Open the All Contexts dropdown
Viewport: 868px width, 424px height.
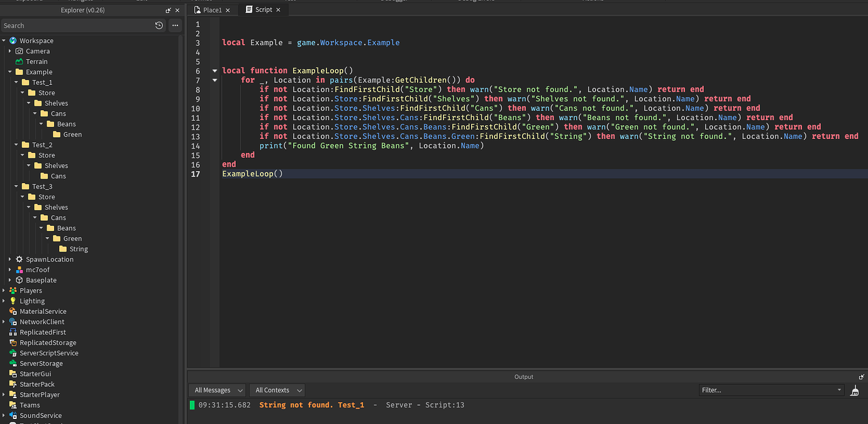click(x=277, y=390)
